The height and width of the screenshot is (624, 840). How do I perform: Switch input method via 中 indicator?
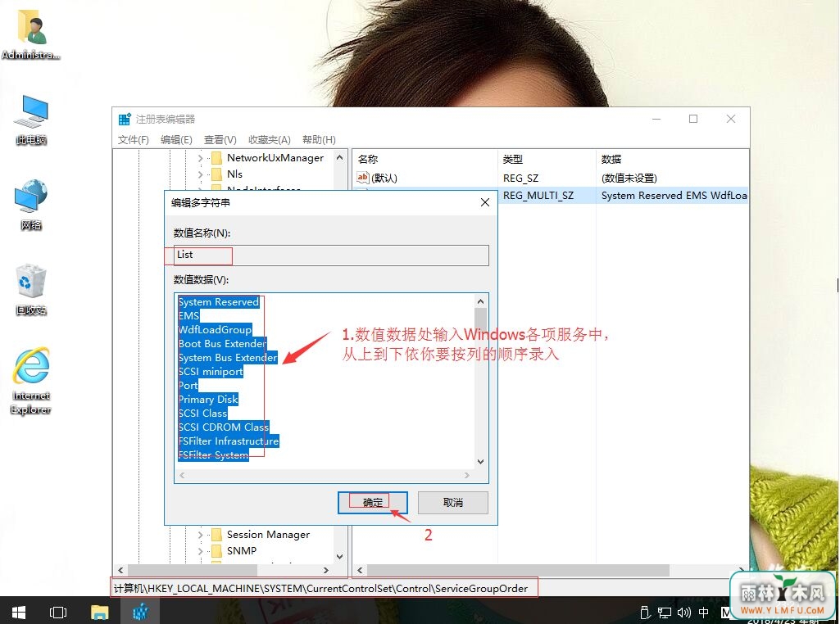(x=703, y=613)
